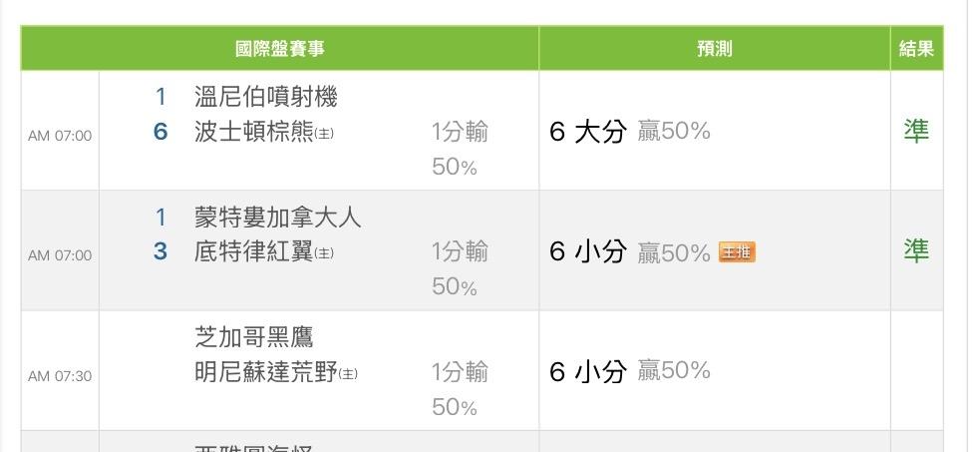The height and width of the screenshot is (452, 980).
Task: Click the 結果 column header
Action: [916, 49]
